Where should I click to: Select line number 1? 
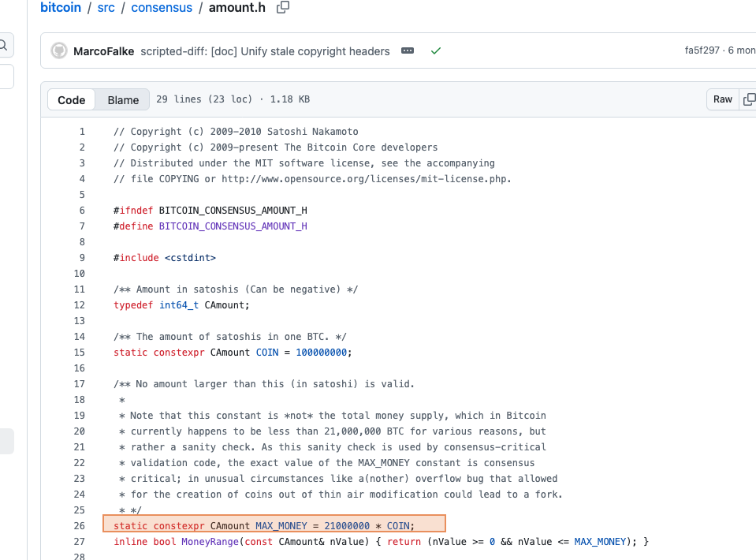pos(82,132)
